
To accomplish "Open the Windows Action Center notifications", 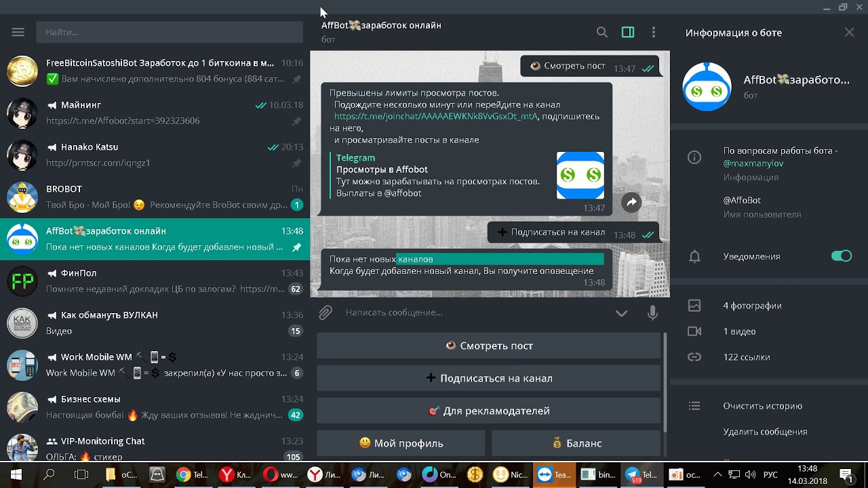I will [x=846, y=474].
